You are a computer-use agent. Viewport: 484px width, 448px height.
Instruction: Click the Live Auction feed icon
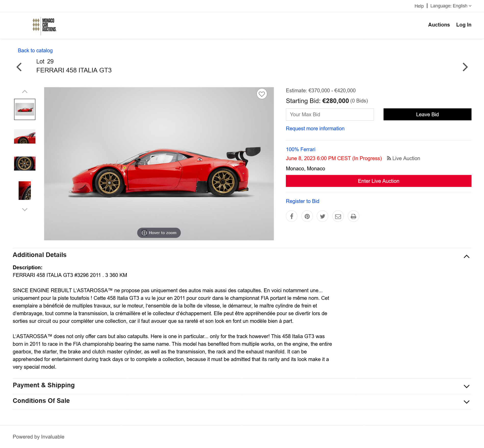389,158
